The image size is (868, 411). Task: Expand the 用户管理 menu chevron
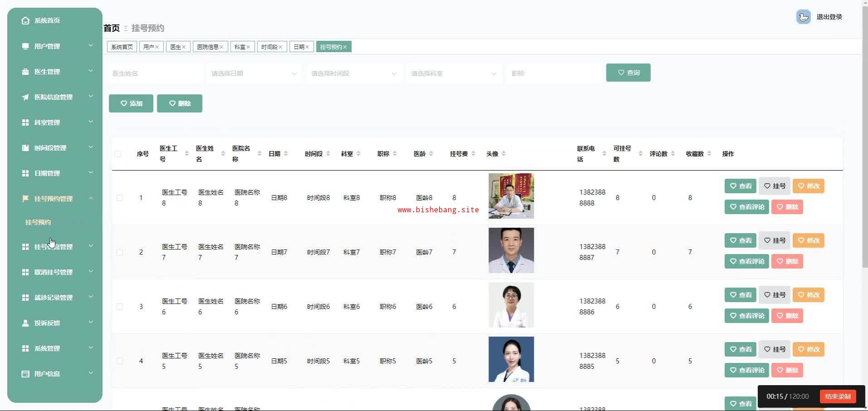(91, 46)
